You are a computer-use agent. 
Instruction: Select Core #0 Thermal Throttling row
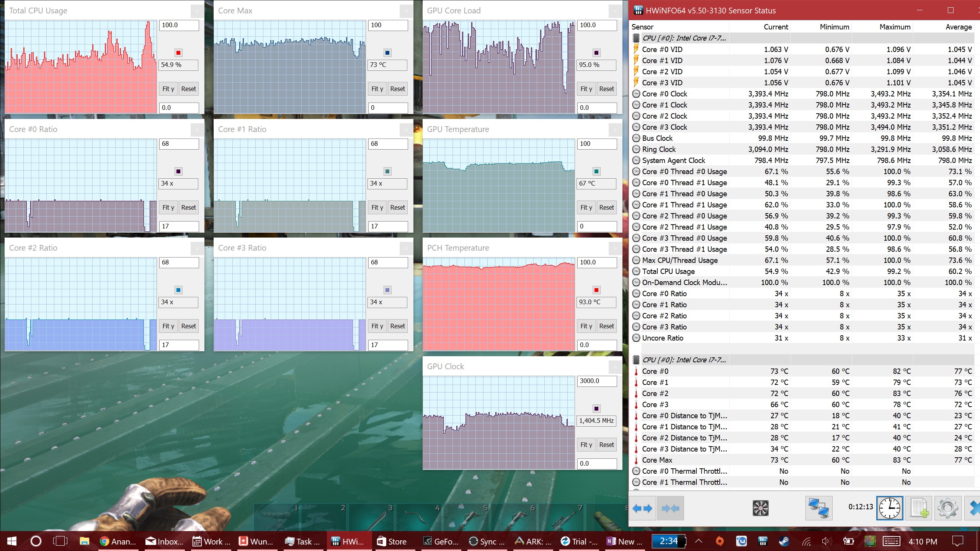click(x=802, y=471)
